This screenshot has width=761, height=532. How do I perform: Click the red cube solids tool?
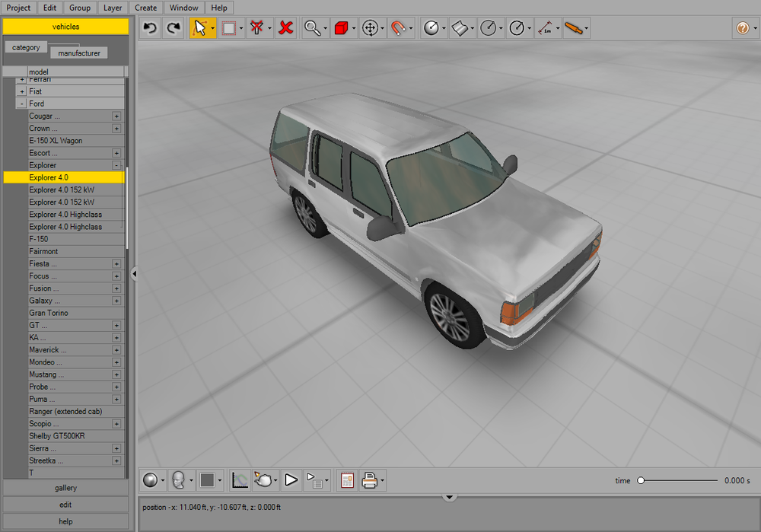click(340, 27)
